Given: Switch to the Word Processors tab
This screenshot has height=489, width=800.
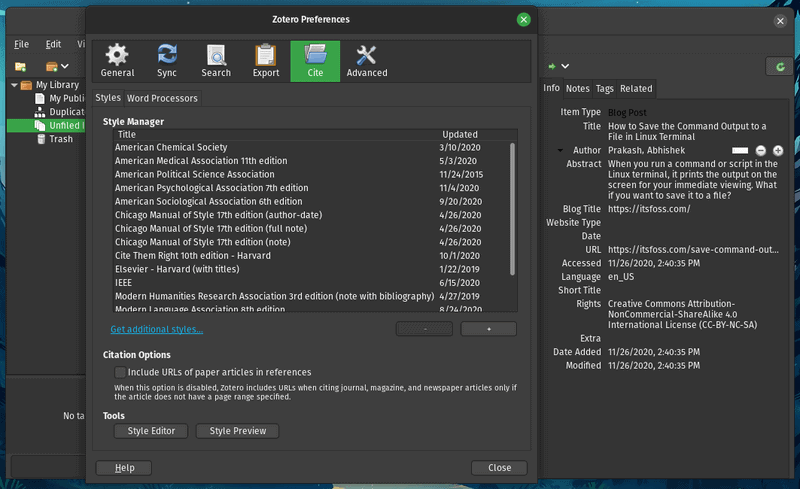Looking at the screenshot, I should coord(162,98).
